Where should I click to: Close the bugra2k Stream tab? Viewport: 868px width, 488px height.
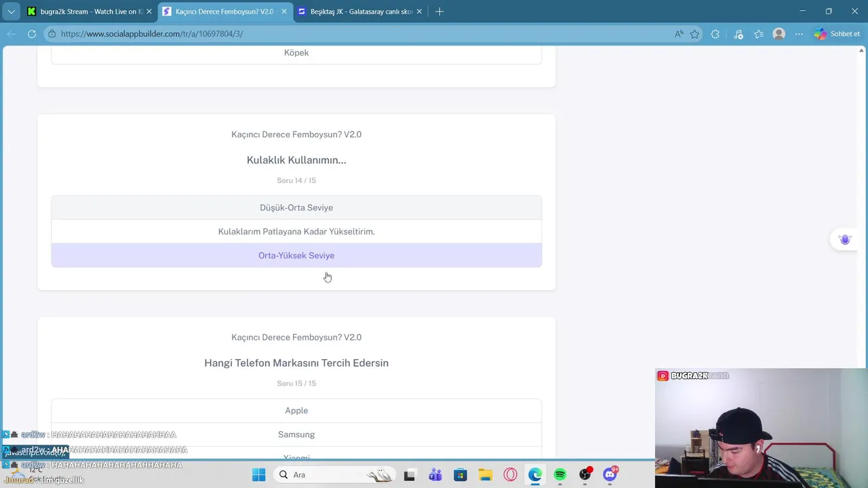pos(149,12)
